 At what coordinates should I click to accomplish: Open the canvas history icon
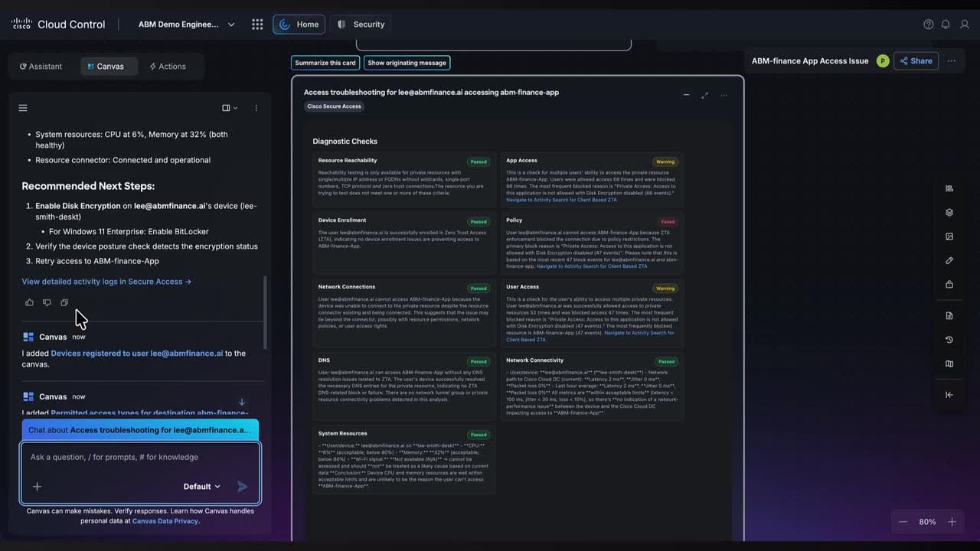click(x=949, y=340)
